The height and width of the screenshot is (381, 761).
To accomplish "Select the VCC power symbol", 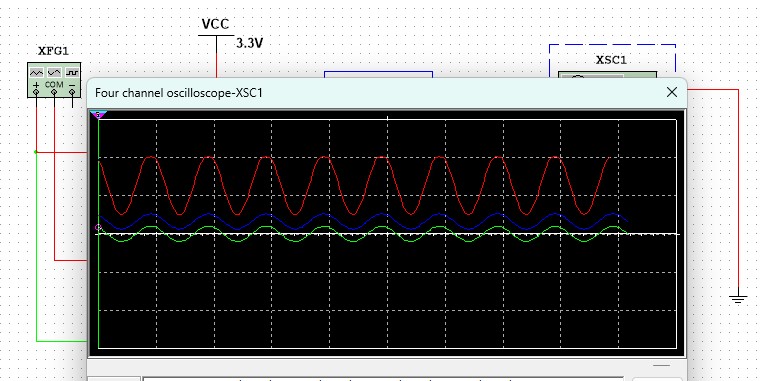I will 216,30.
